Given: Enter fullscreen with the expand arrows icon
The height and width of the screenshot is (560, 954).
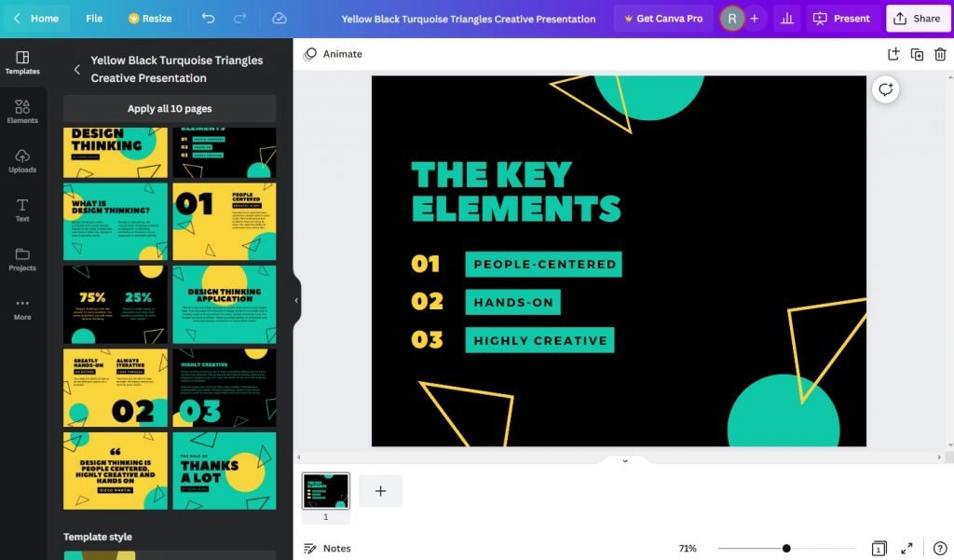Looking at the screenshot, I should [906, 548].
